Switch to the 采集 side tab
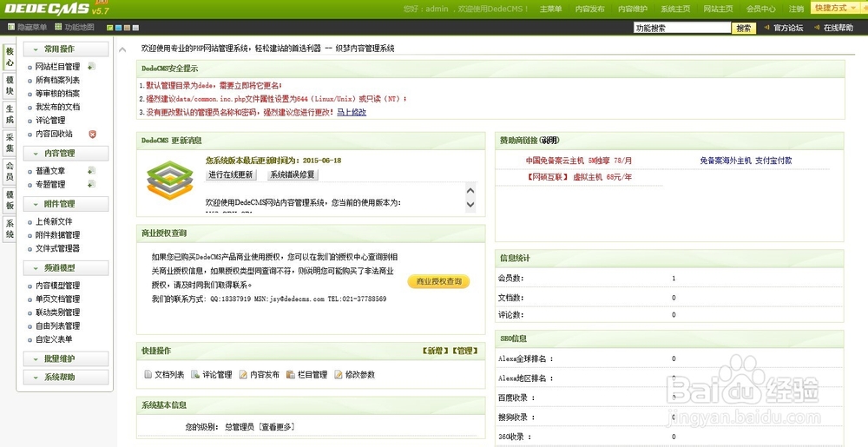Image resolution: width=868 pixels, height=447 pixels. pyautogui.click(x=10, y=142)
